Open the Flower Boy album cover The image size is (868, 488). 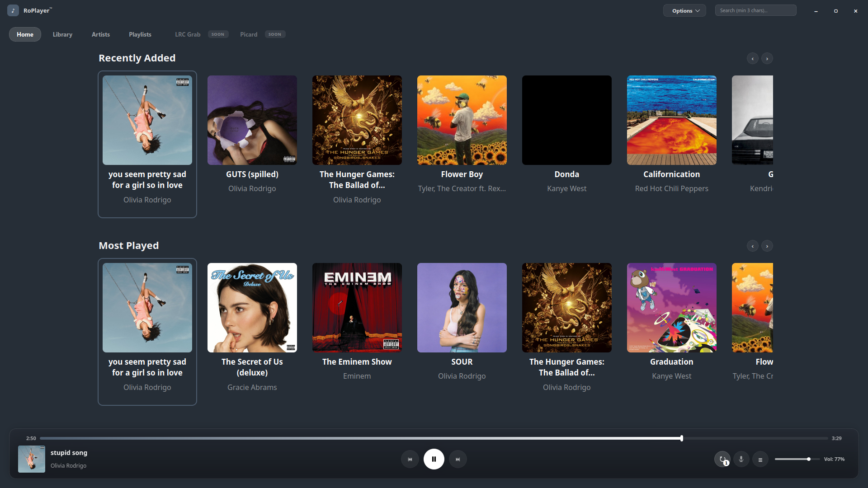pyautogui.click(x=462, y=120)
